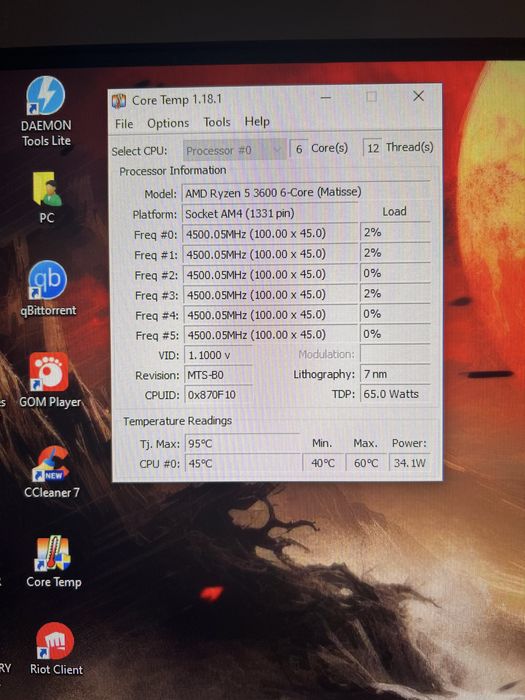The height and width of the screenshot is (700, 525).
Task: Open the DAEMON Tools Lite desktop shortcut
Action: coord(46,112)
